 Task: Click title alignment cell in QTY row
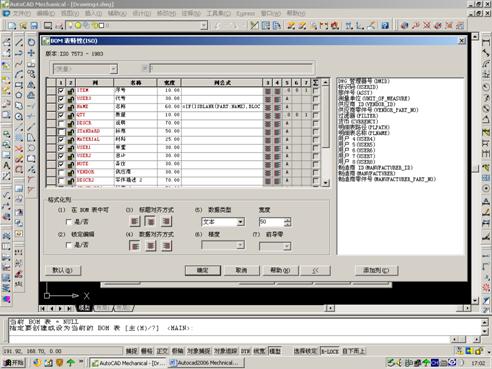pos(268,115)
